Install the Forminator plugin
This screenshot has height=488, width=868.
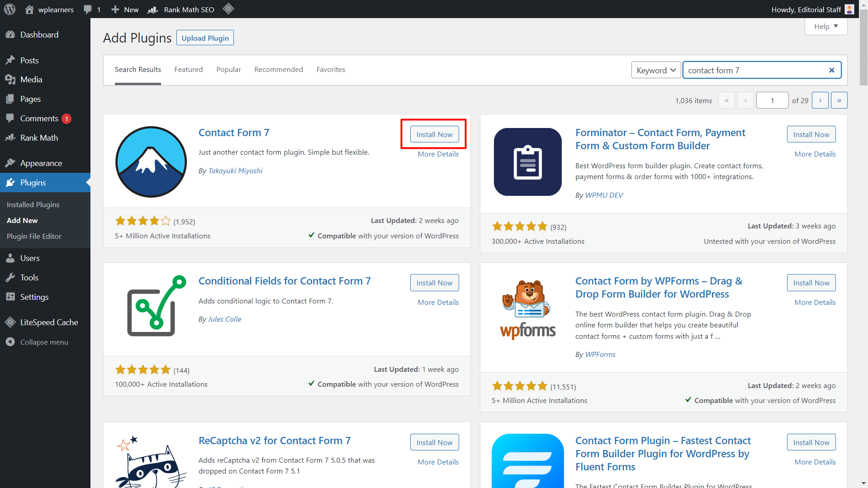[811, 134]
